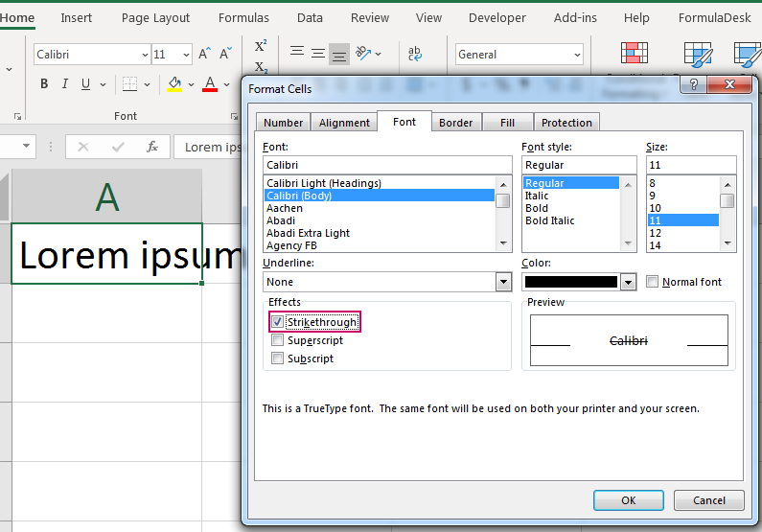Open the Font group dialog launcher
The height and width of the screenshot is (532, 762).
pyautogui.click(x=234, y=116)
